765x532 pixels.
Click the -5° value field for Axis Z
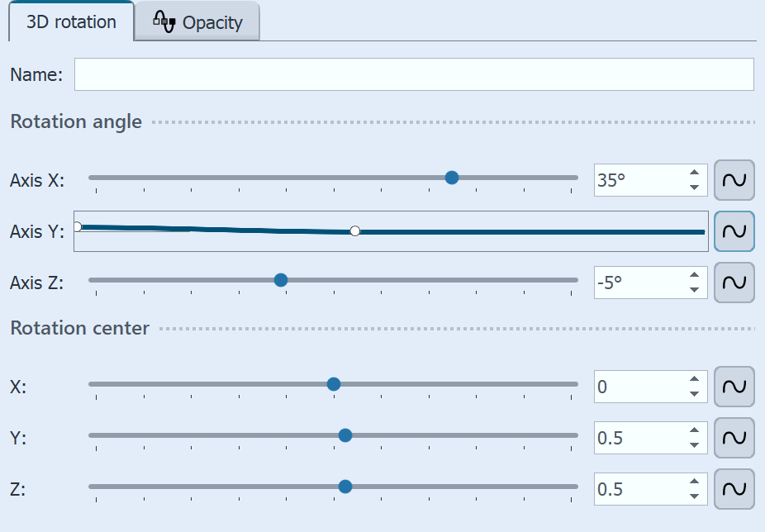point(636,282)
